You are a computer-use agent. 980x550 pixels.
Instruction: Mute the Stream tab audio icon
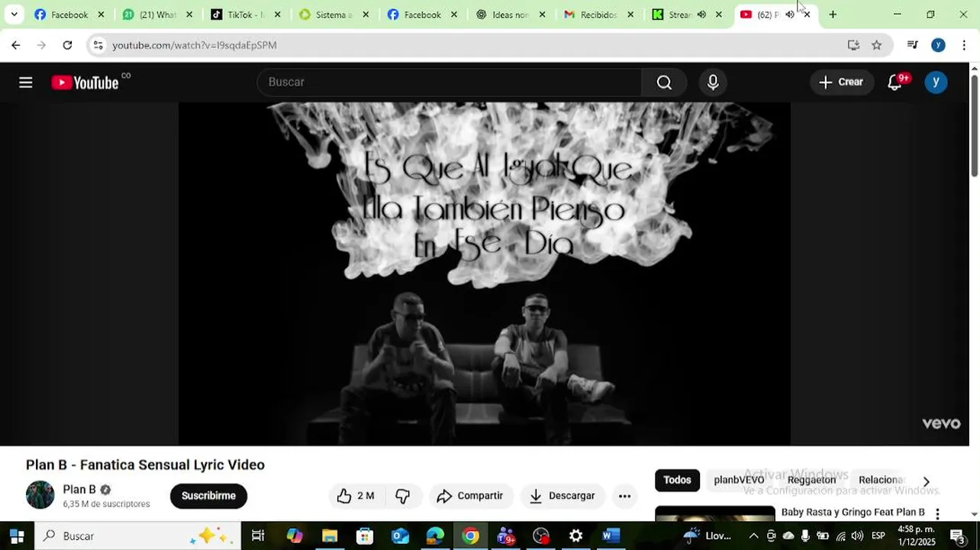point(701,15)
